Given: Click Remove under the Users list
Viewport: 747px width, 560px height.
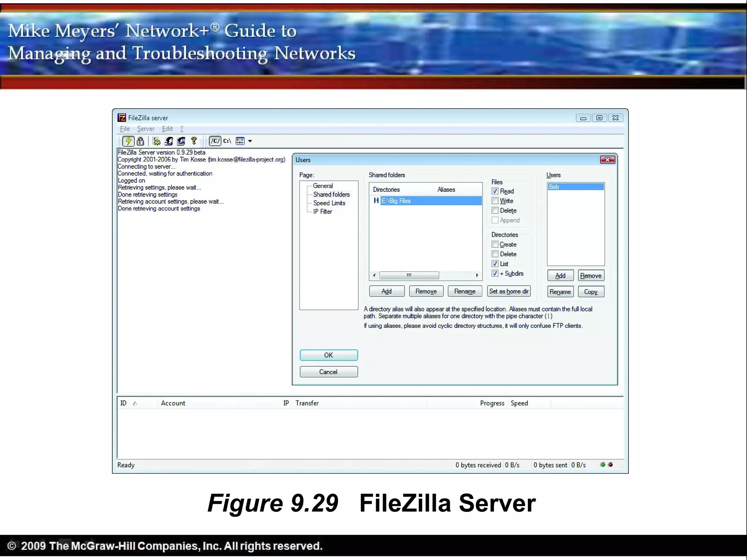Looking at the screenshot, I should 591,276.
